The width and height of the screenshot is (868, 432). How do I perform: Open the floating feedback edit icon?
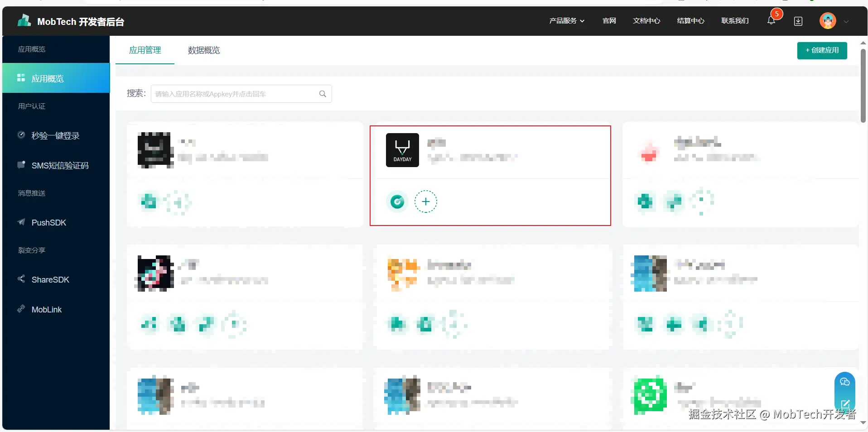845,404
